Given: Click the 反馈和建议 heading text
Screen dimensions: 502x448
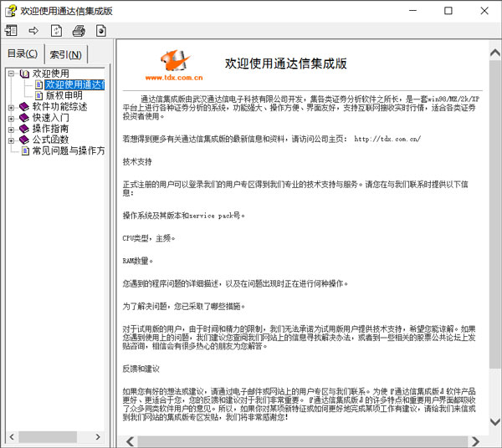Looking at the screenshot, I should pos(141,369).
